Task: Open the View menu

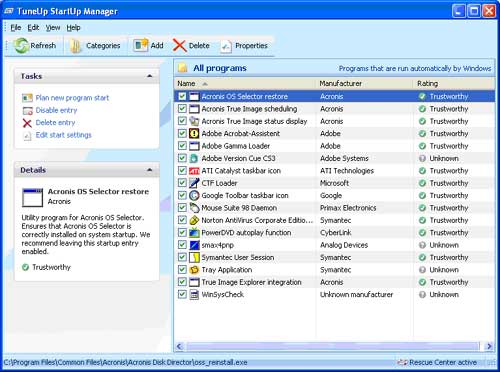Action: point(53,28)
